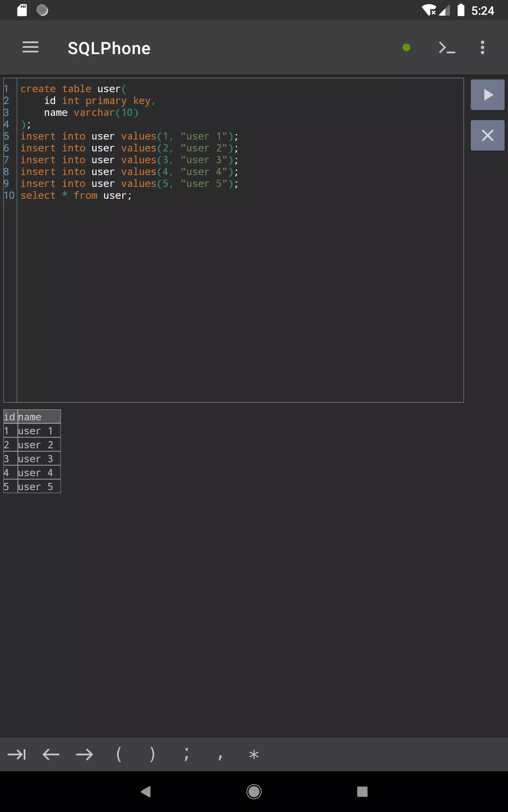Viewport: 508px width, 812px height.
Task: Click the 'id int primary key,' line
Action: point(100,101)
